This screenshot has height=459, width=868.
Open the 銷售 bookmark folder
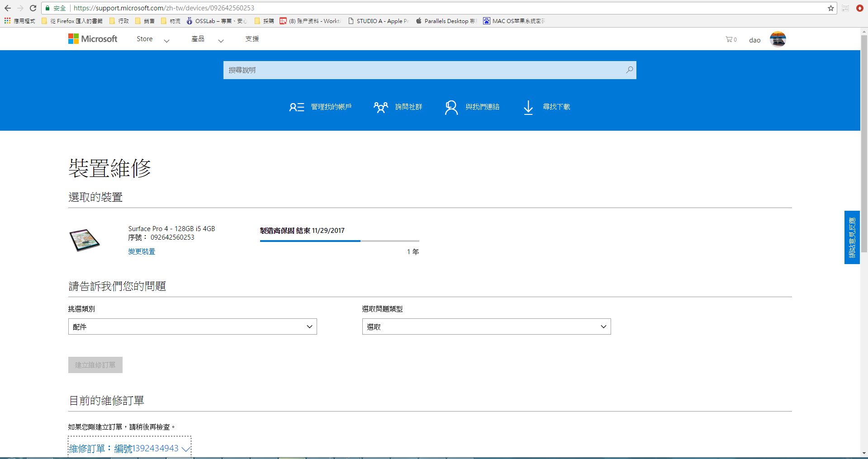(x=145, y=21)
